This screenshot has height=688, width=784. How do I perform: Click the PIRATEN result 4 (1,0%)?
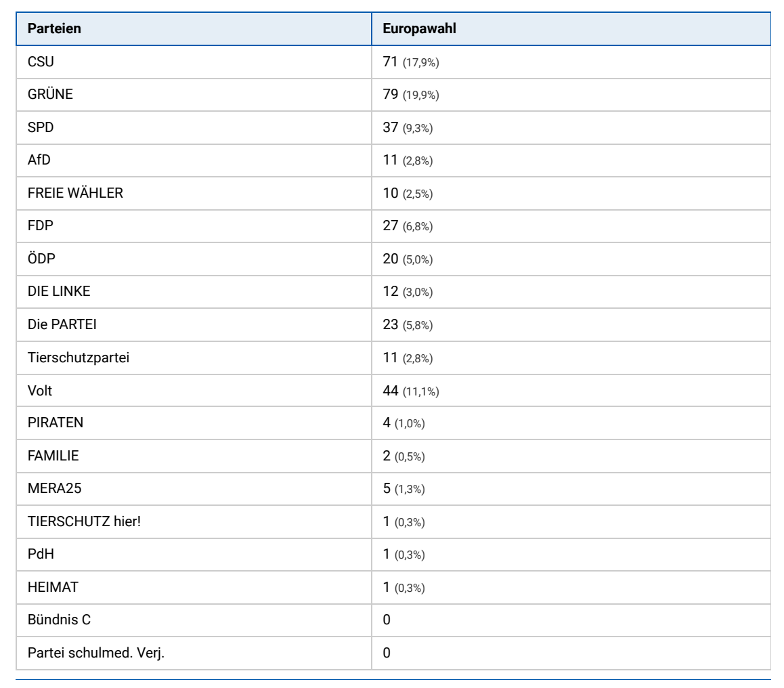[404, 423]
